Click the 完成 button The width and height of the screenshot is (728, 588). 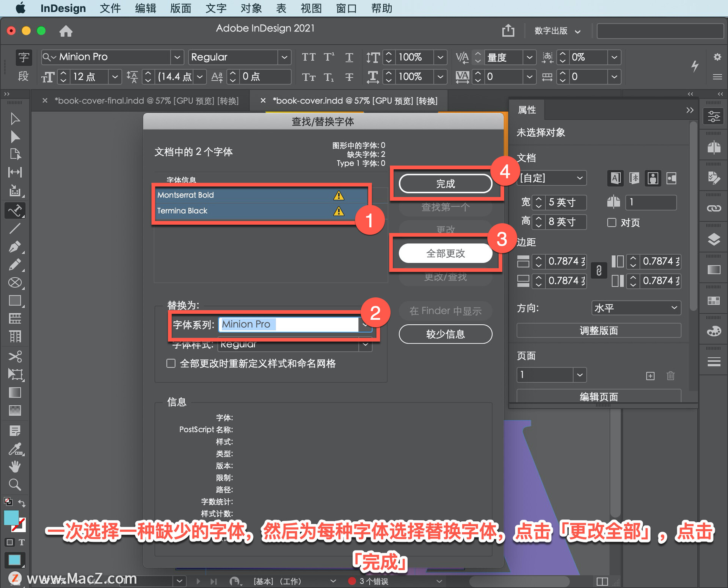click(445, 184)
